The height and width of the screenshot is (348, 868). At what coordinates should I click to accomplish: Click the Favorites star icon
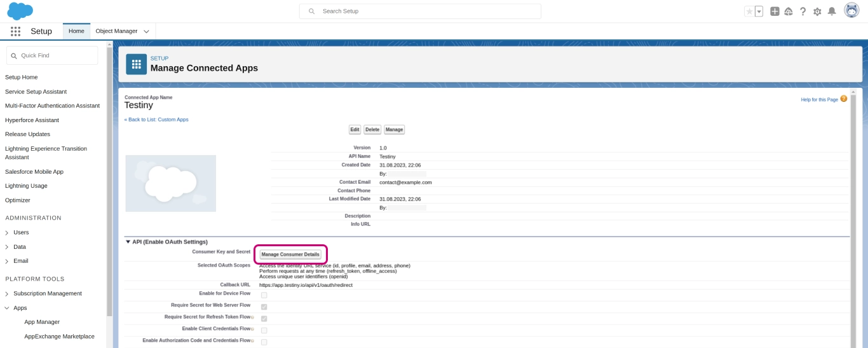pos(749,11)
